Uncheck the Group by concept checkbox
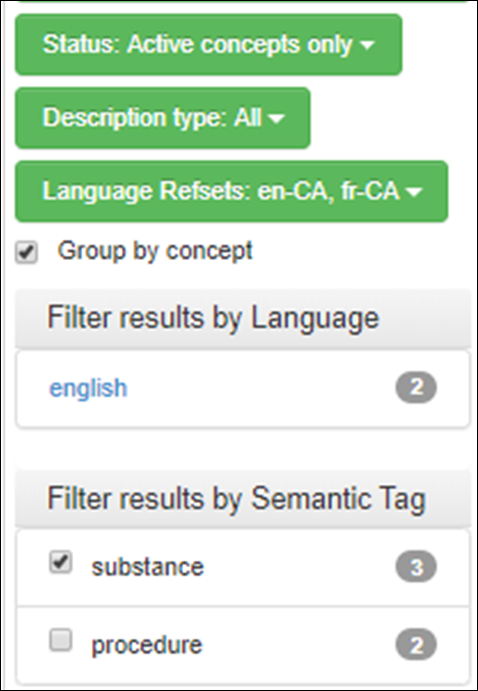 click(26, 253)
